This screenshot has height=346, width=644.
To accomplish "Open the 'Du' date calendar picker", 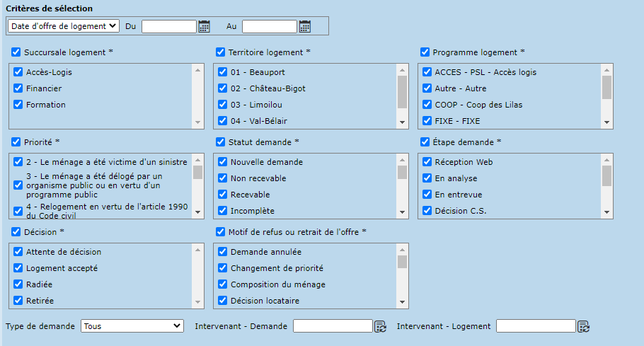I will [205, 27].
